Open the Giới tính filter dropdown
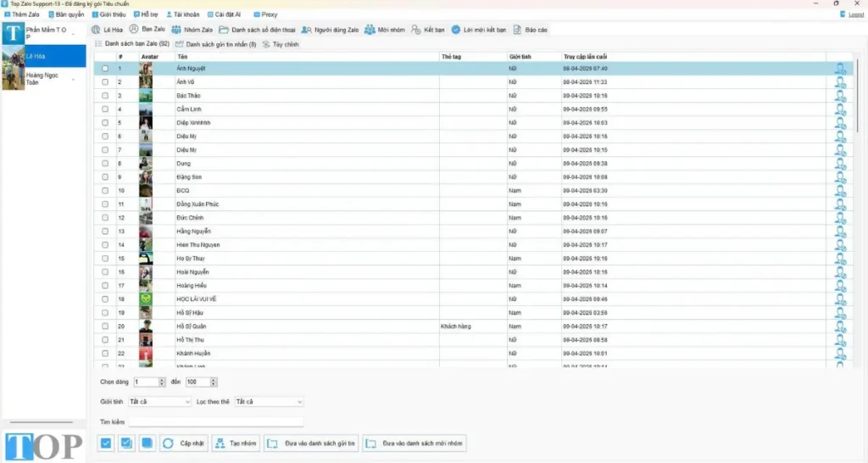The height and width of the screenshot is (463, 868). (159, 402)
